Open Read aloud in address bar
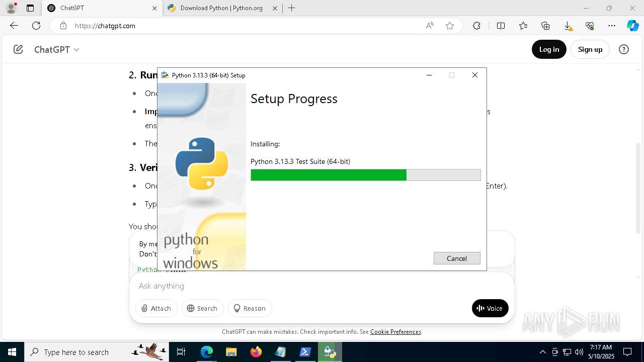The width and height of the screenshot is (644, 362). click(430, 26)
